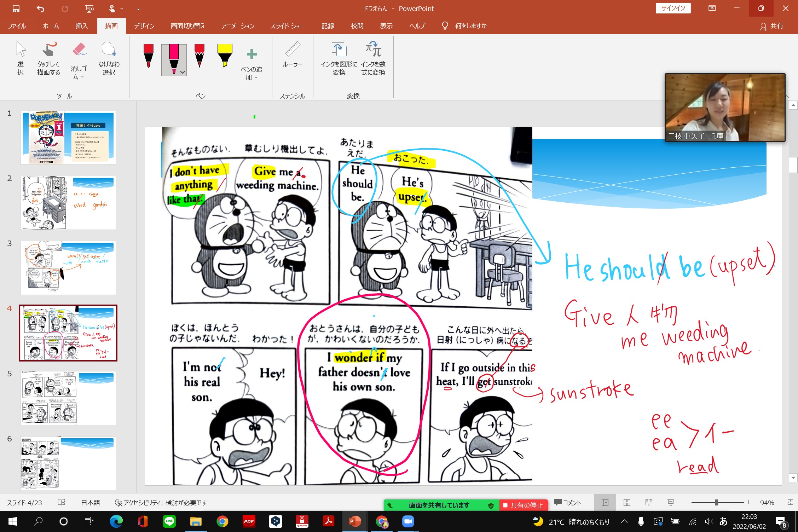798x532 pixels.
Task: Open ribbon display options icon
Action: click(x=712, y=8)
